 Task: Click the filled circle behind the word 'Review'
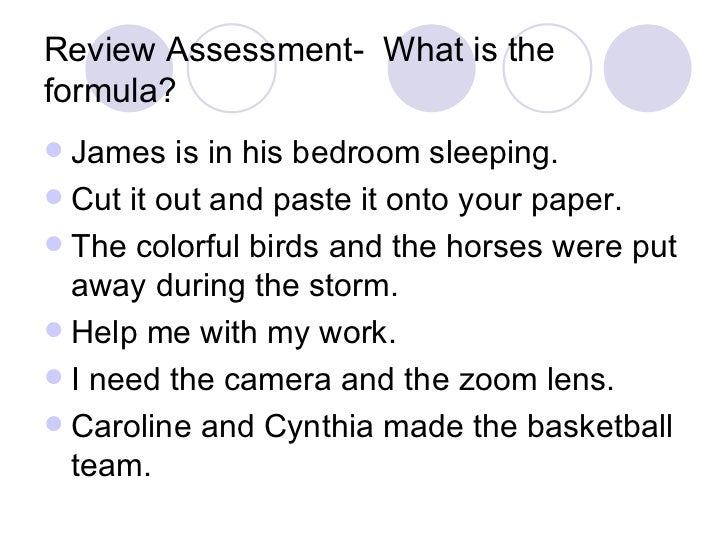point(130,68)
